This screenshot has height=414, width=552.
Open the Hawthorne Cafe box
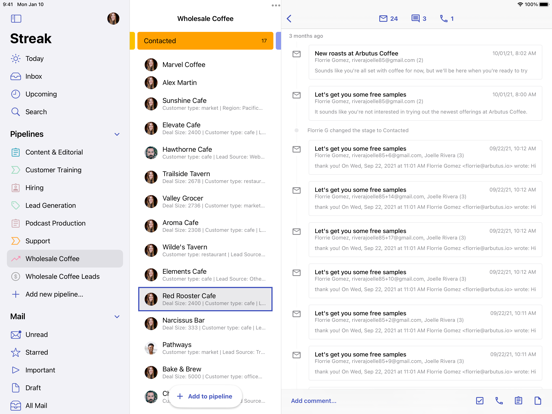tap(205, 153)
